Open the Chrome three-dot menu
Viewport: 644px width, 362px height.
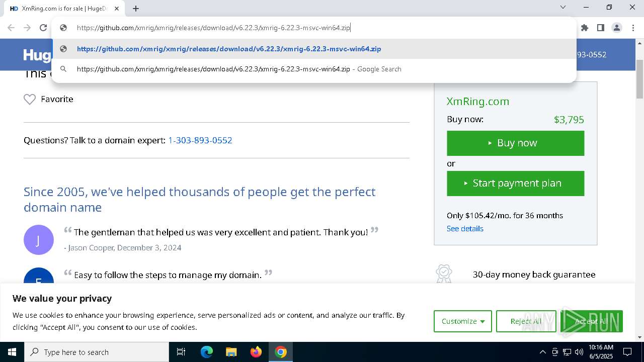point(633,28)
